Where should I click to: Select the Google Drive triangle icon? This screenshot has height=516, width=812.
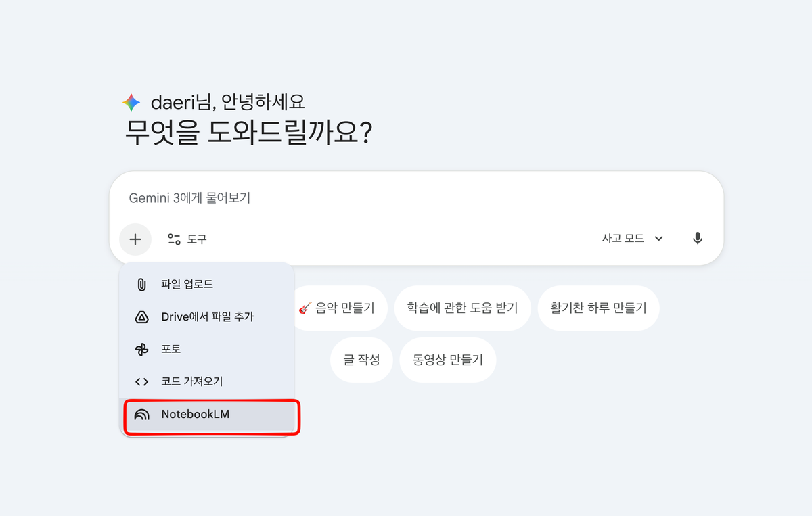[142, 316]
